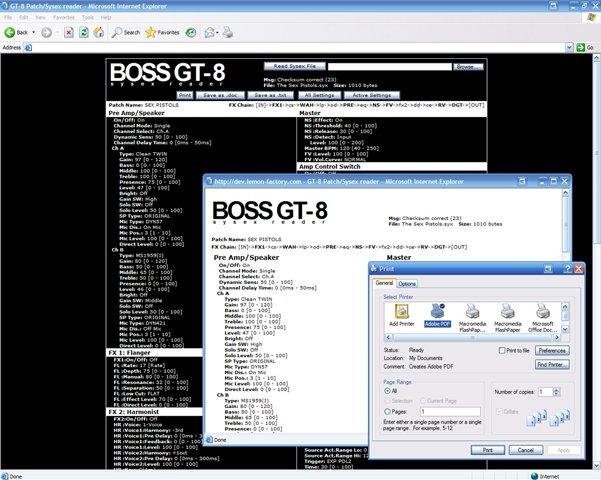Viewport: 601px width, 480px height.
Task: Click the History icon in toolbar
Action: [190, 33]
